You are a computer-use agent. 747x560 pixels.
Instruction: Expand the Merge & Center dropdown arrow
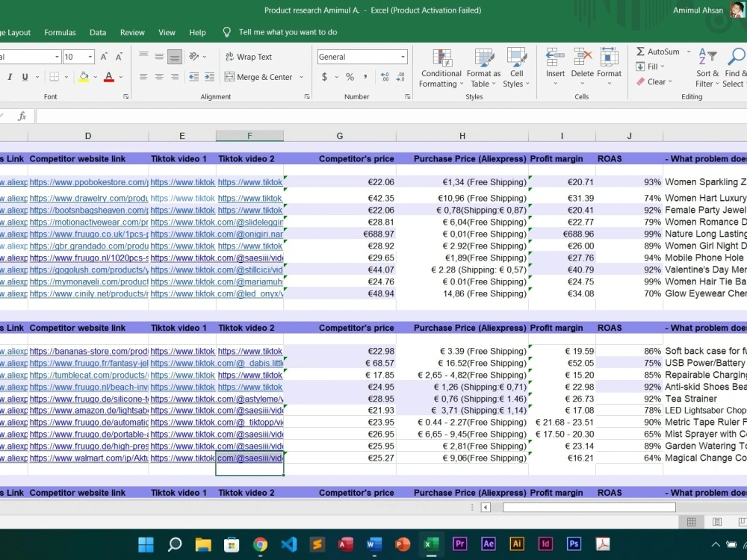(301, 77)
